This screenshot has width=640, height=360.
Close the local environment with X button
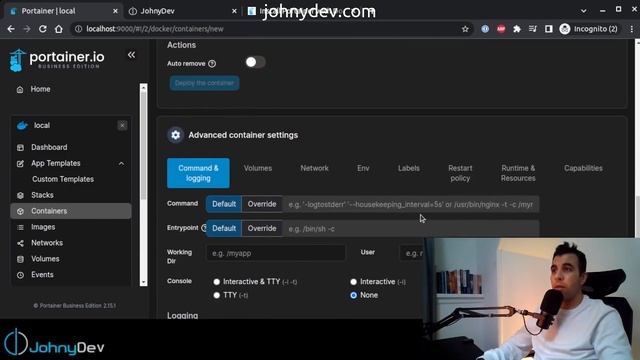click(x=122, y=125)
